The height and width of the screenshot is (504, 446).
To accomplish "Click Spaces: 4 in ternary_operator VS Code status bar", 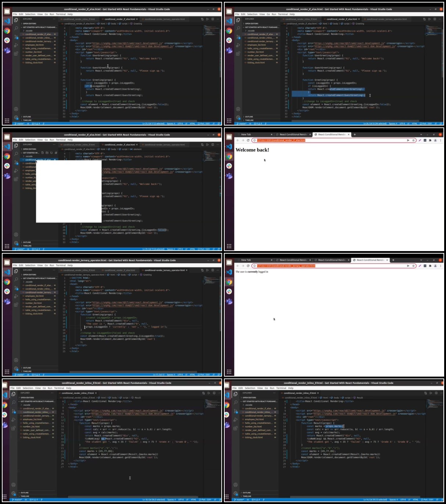I will point(171,375).
